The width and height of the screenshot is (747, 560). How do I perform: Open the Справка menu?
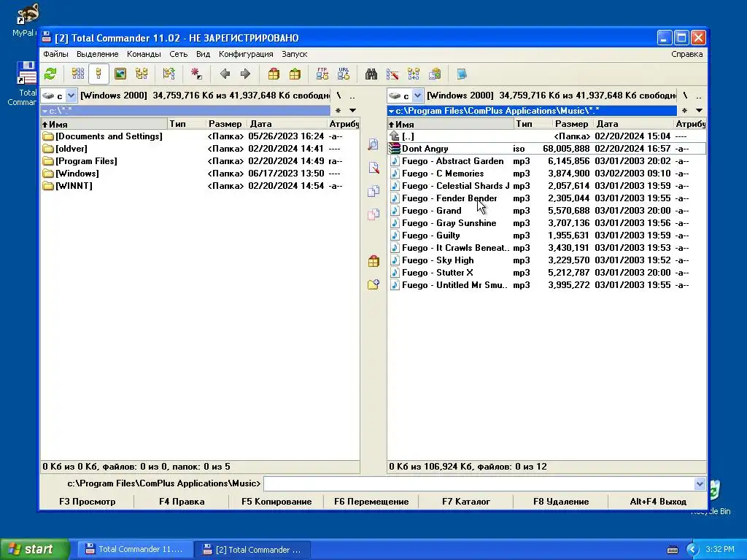[x=687, y=54]
